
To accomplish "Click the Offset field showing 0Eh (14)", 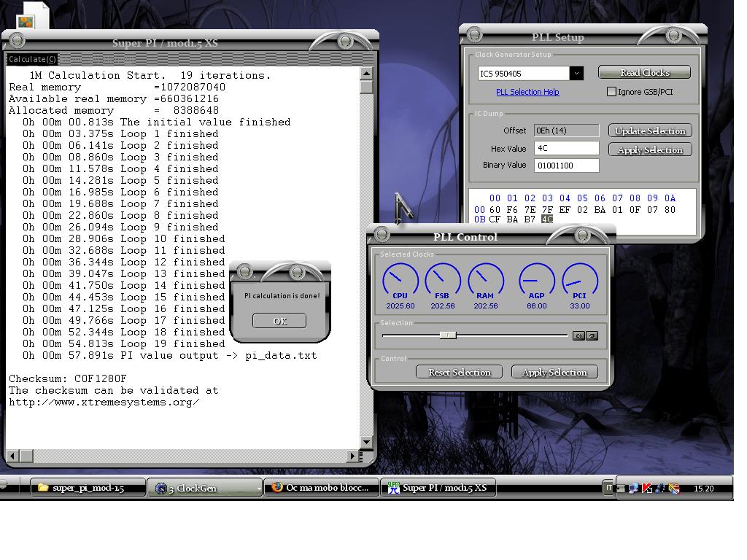I will 566,131.
